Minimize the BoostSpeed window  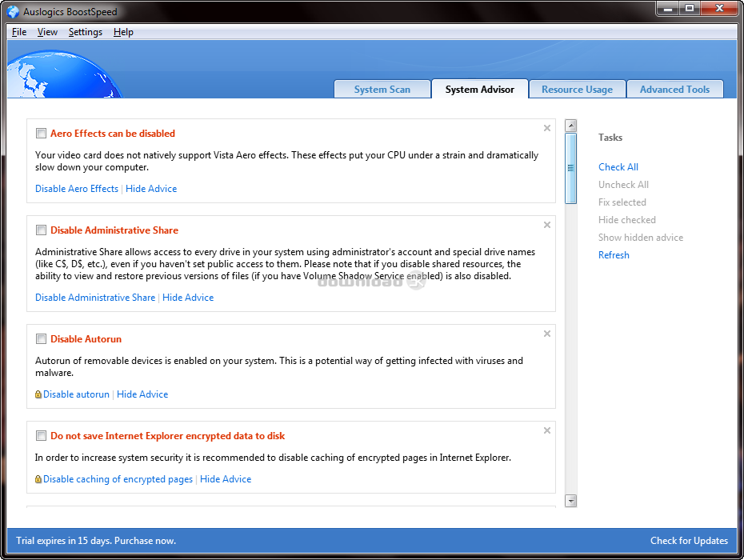(668, 9)
